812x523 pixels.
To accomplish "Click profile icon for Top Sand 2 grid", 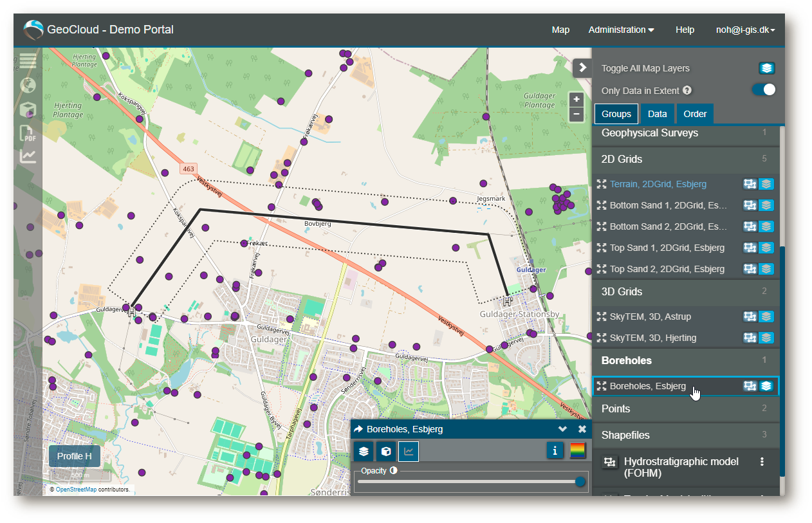I will tap(750, 269).
